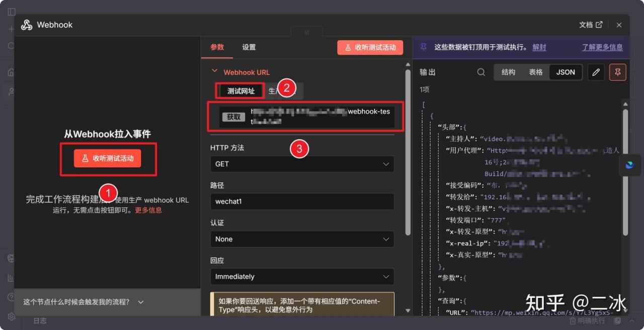Click the search icon in output panel
The height and width of the screenshot is (330, 644).
pyautogui.click(x=481, y=72)
